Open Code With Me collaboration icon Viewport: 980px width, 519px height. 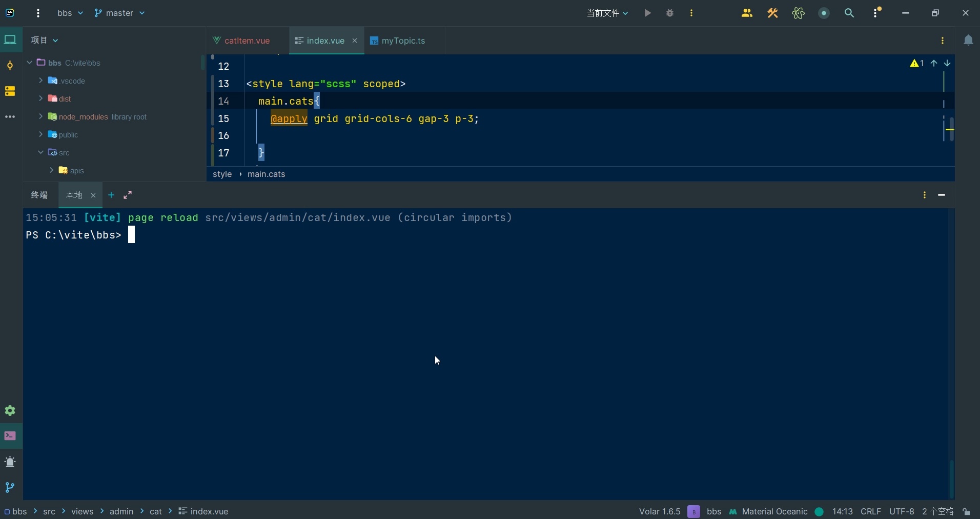[x=747, y=13]
